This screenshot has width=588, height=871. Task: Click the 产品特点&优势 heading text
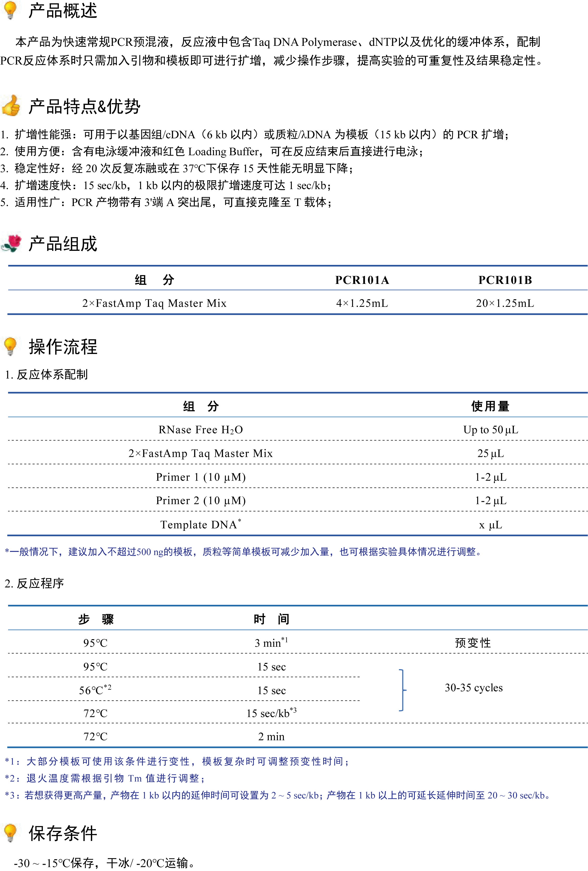click(x=84, y=107)
